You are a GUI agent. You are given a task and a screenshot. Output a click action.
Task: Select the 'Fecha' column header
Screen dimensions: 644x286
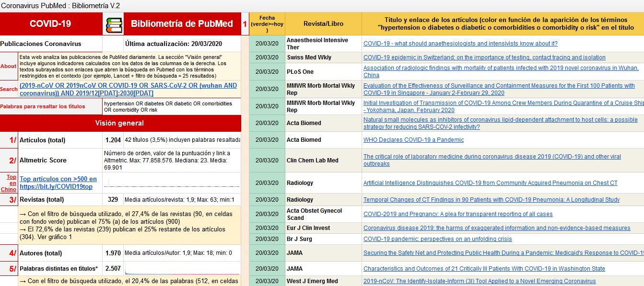pos(267,24)
